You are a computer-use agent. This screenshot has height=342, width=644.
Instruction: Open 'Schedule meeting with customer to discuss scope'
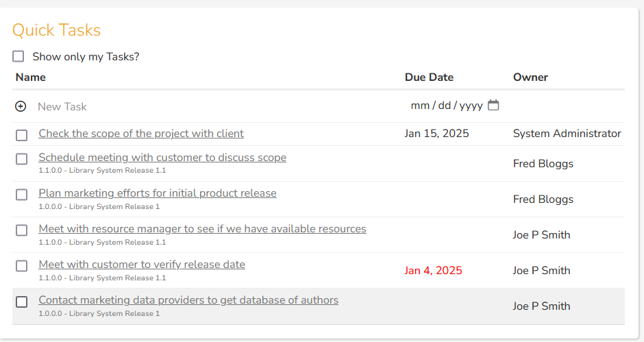(x=162, y=158)
